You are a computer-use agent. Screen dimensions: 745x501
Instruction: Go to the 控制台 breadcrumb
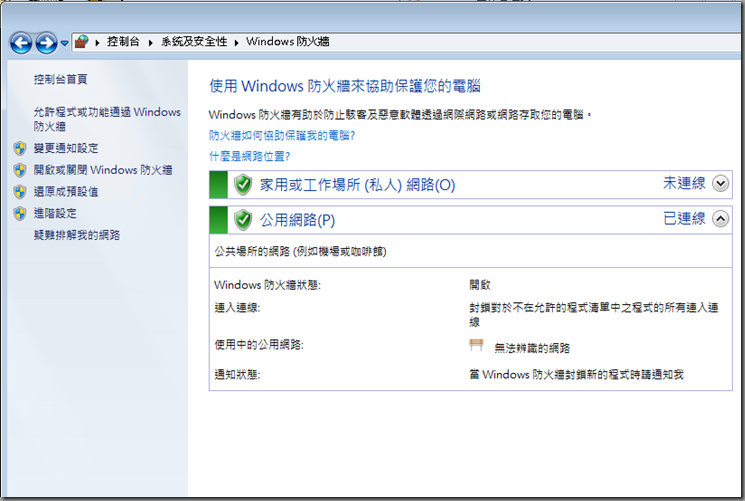coord(124,42)
